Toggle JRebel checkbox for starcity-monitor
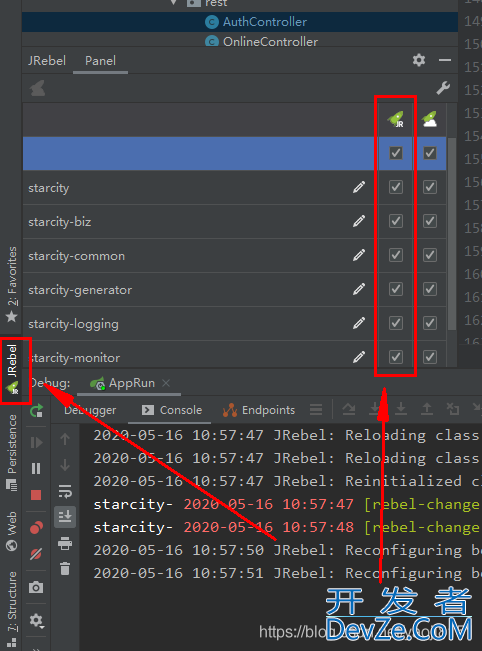Viewport: 482px width, 651px height. coord(396,357)
